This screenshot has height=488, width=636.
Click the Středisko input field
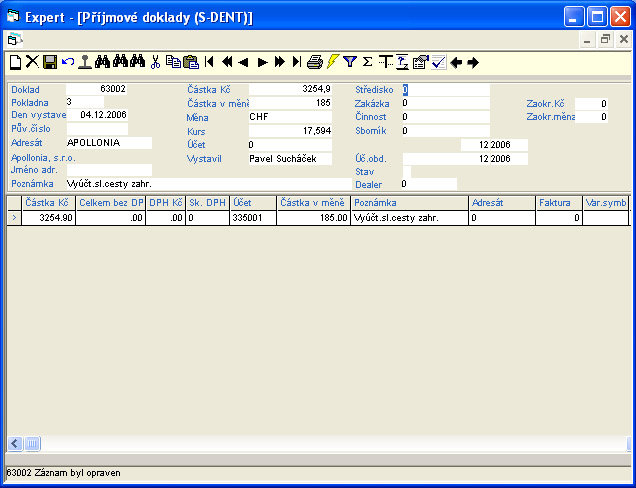pos(446,90)
